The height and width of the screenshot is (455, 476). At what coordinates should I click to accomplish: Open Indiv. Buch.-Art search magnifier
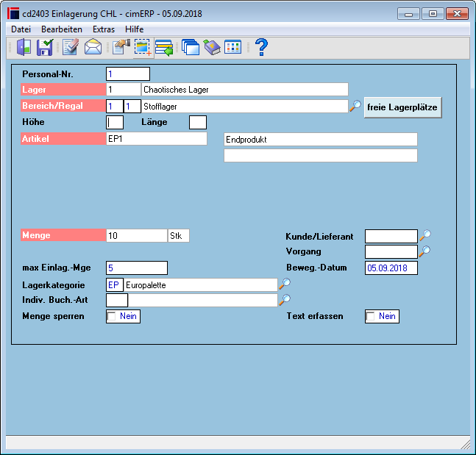[285, 300]
